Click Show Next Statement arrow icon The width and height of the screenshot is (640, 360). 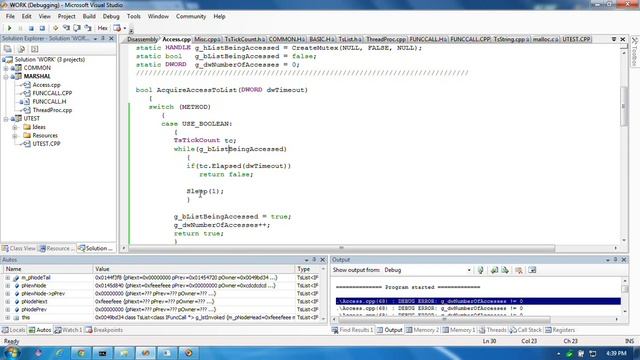[55, 28]
